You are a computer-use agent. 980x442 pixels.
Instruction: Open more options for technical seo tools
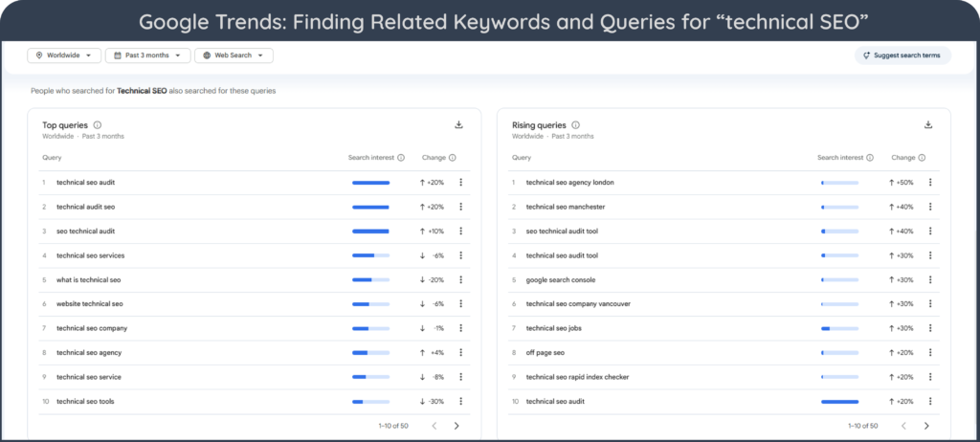(460, 402)
